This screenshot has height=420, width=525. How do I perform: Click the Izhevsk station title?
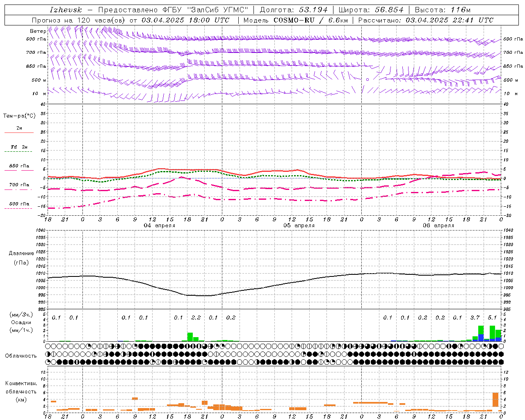point(66,10)
